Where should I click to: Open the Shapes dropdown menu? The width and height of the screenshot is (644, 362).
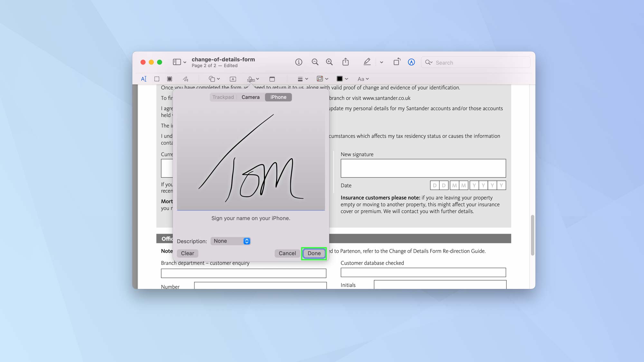pyautogui.click(x=213, y=79)
